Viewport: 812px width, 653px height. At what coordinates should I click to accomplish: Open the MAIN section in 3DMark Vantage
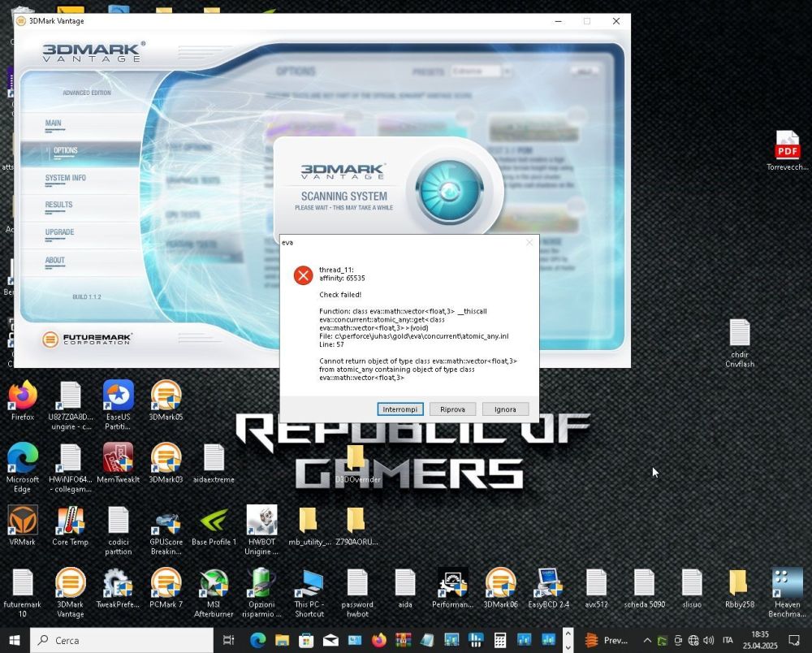click(54, 123)
